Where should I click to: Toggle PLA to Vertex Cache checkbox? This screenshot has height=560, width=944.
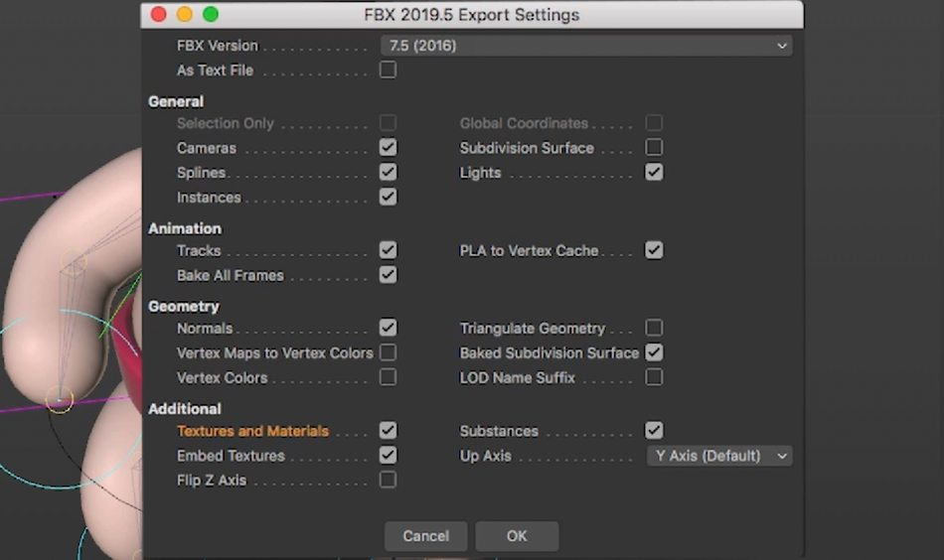(654, 250)
